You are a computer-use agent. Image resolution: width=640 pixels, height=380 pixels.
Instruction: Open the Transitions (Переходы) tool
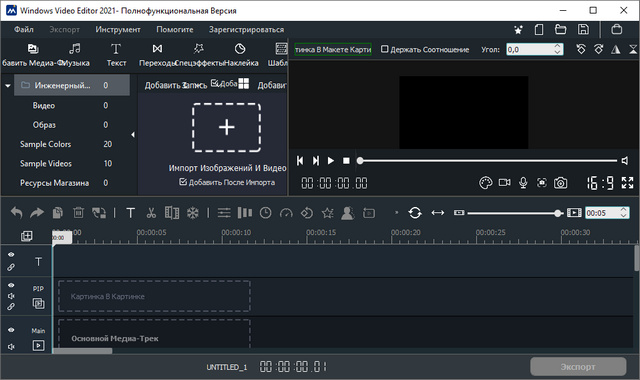click(157, 55)
